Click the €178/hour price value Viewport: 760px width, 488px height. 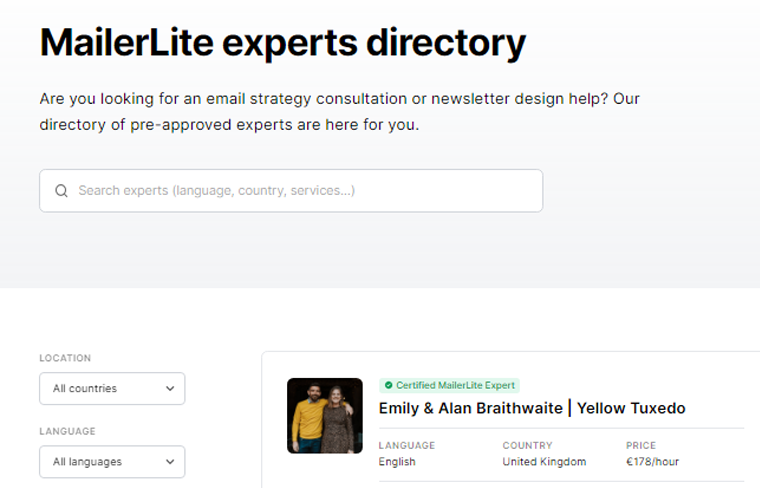point(652,462)
